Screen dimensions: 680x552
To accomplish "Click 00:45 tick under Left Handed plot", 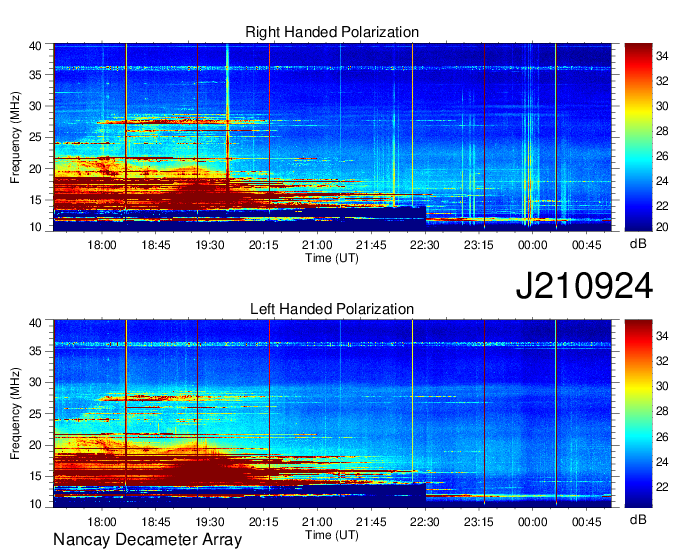I will (586, 522).
